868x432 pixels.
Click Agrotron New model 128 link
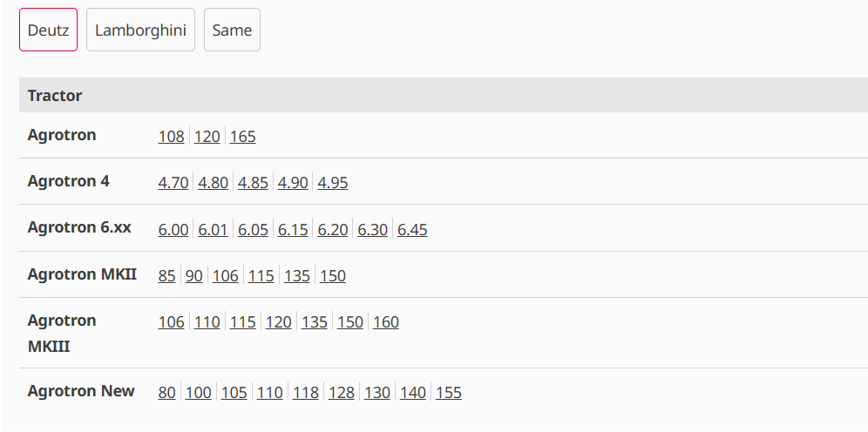click(342, 393)
